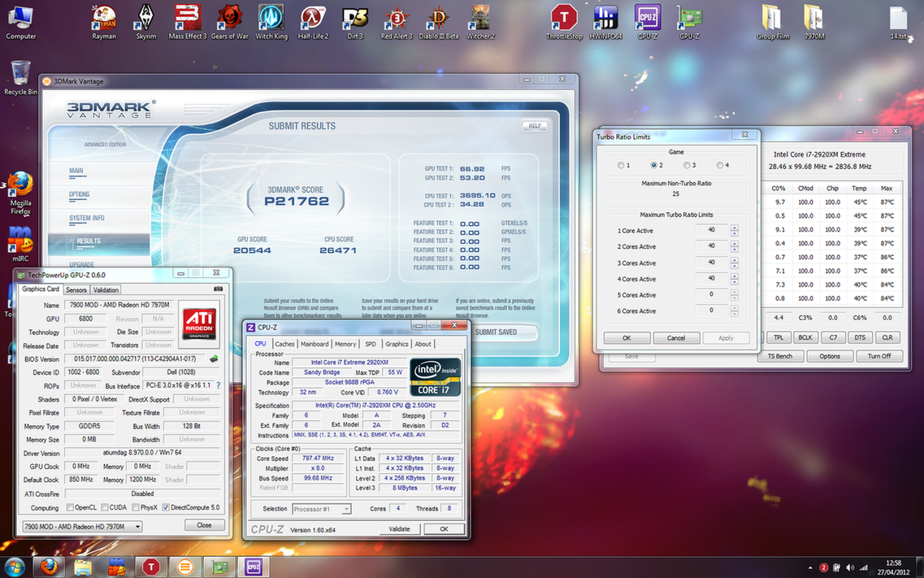This screenshot has width=924, height=578.
Task: Open the CPU-Z Processor #1 selection dropdown
Action: 321,509
